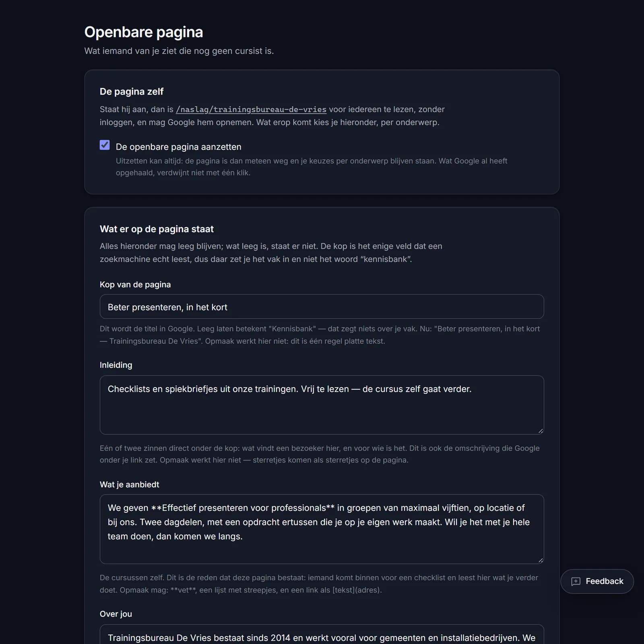This screenshot has width=644, height=644.
Task: Click the 'De pagina zelf' section heading
Action: pos(132,91)
